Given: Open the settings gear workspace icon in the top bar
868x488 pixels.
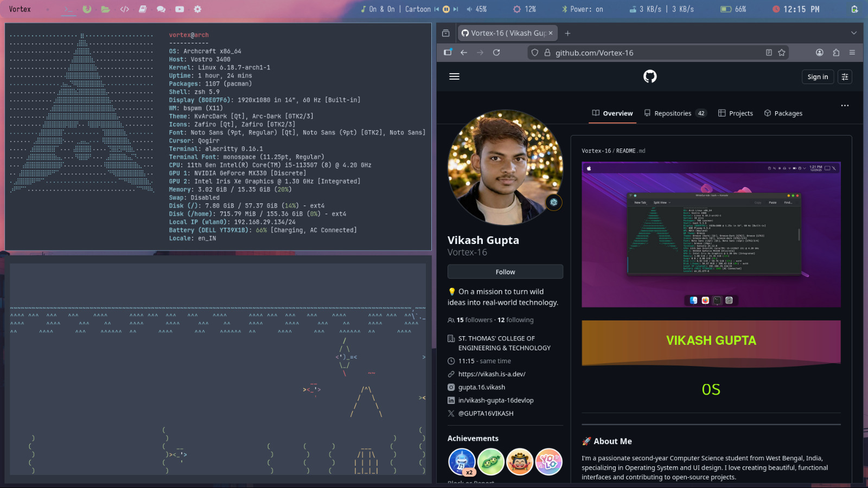Looking at the screenshot, I should pyautogui.click(x=197, y=9).
